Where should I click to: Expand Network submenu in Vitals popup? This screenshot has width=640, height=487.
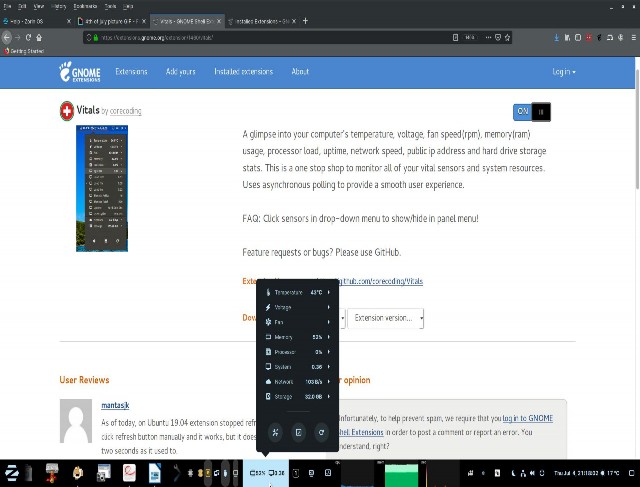(x=298, y=382)
